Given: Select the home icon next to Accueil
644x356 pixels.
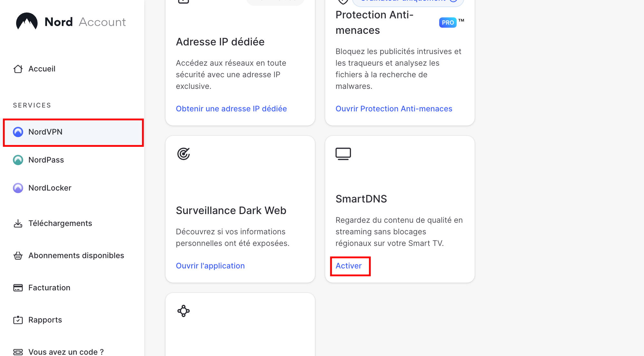Looking at the screenshot, I should 18,69.
